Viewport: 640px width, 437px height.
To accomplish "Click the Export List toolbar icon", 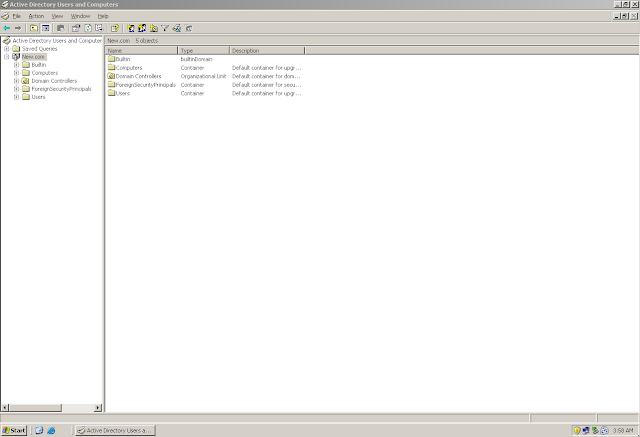I will pyautogui.click(x=99, y=28).
